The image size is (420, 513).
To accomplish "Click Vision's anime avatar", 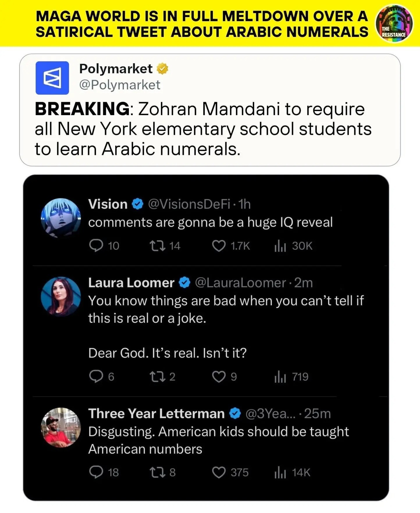I will click(61, 218).
